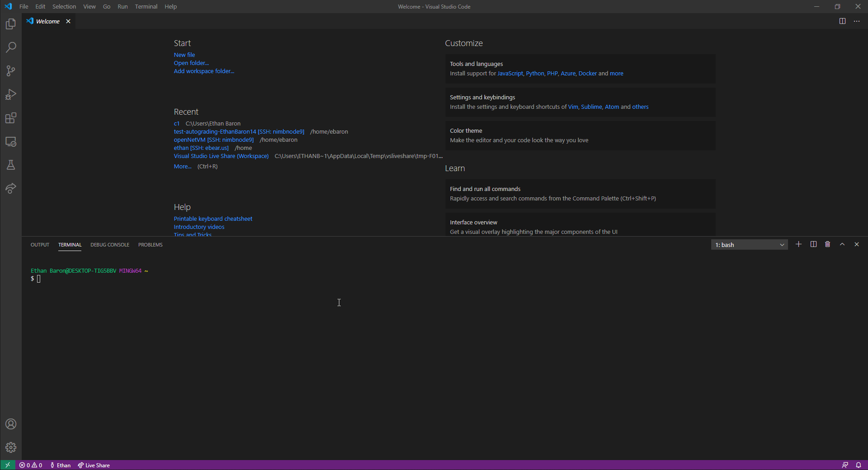Open the Search view icon

11,47
